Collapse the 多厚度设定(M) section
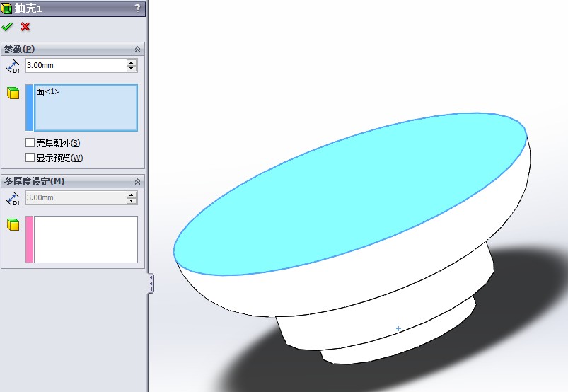Image resolution: width=568 pixels, height=392 pixels. pos(137,182)
